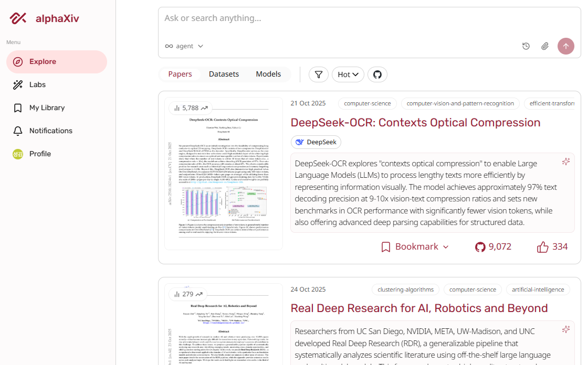
Task: Click the DeepSeek organization badge
Action: point(316,142)
